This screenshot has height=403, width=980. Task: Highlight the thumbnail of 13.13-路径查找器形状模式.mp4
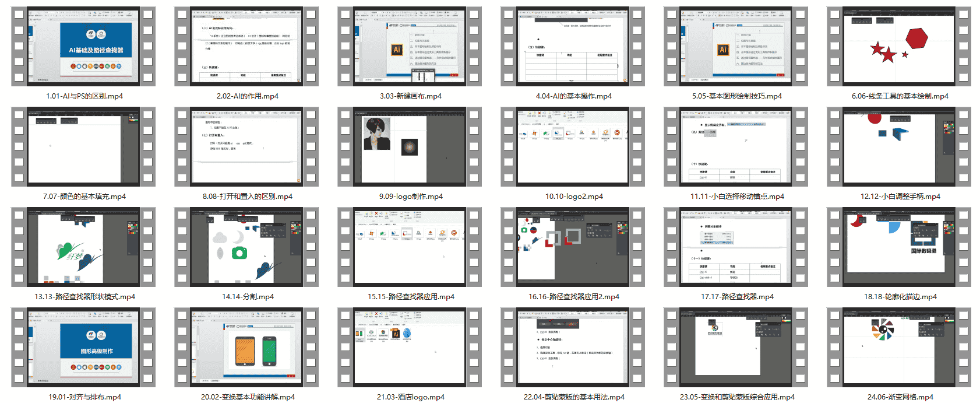(83, 247)
